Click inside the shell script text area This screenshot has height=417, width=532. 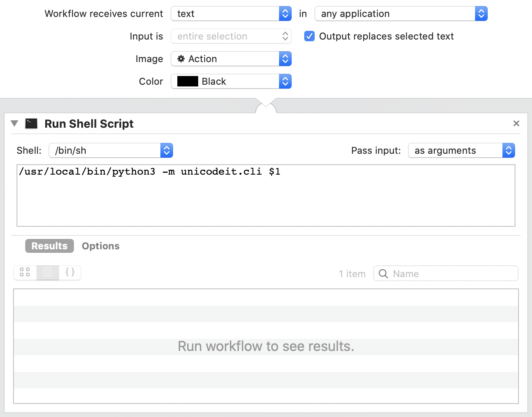coord(266,195)
